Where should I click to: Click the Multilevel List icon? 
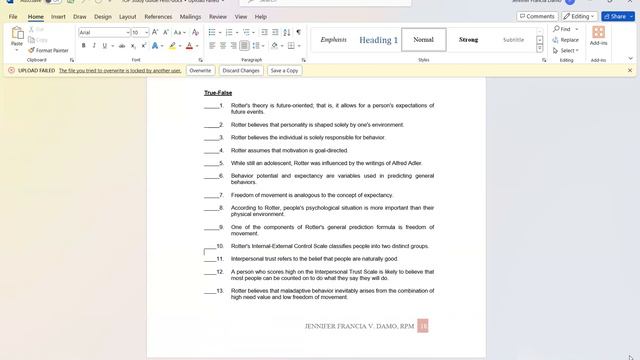[x=246, y=32]
